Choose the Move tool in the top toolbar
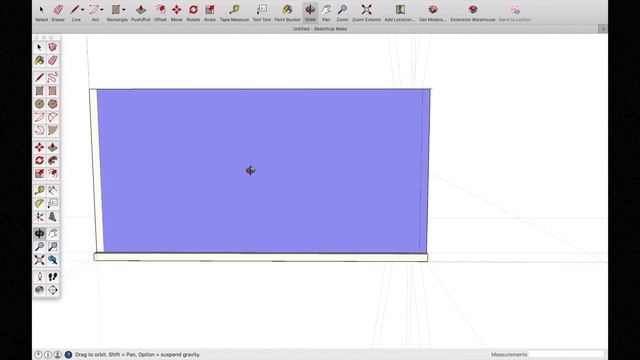Viewport: 640px width, 360px height. 177,13
